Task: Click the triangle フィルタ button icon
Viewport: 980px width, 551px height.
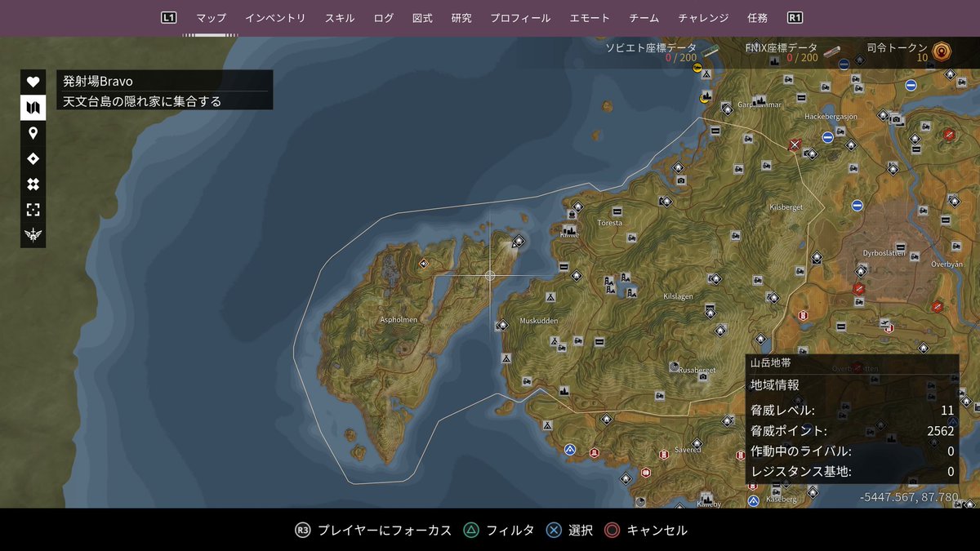Action: (470, 530)
